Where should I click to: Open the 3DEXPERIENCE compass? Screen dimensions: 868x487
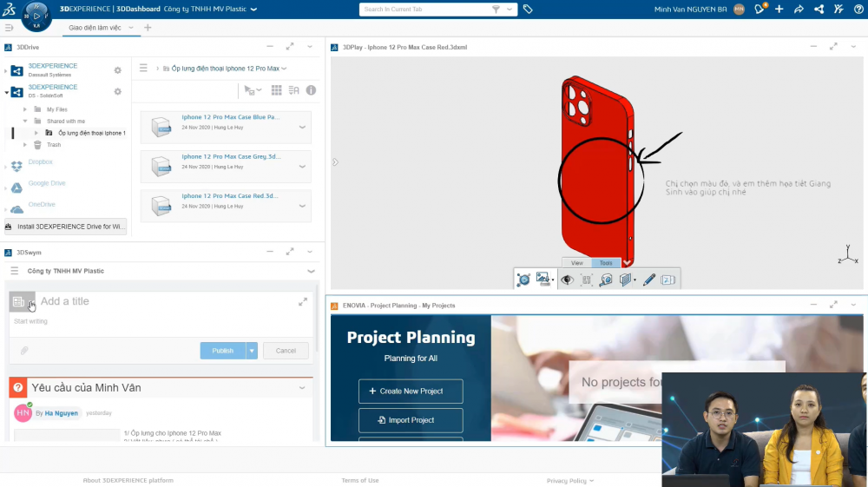[x=36, y=16]
